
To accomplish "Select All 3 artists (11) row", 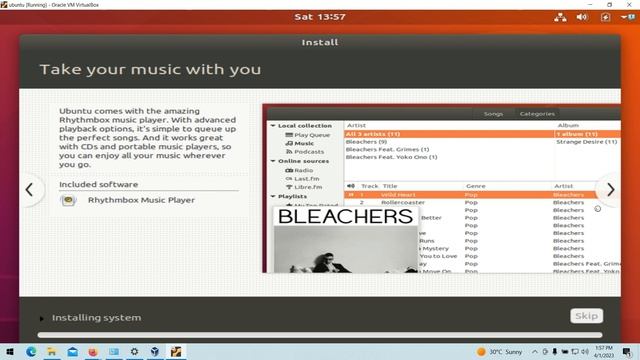I will coord(449,134).
